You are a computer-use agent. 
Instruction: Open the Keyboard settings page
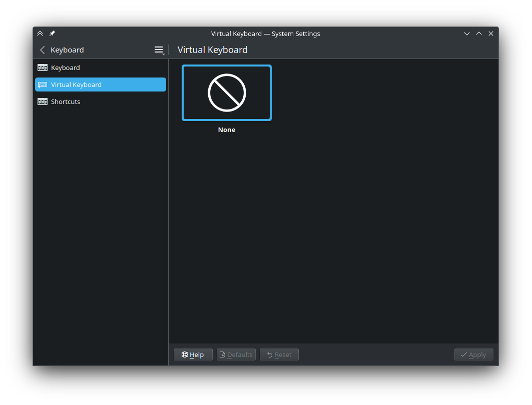tap(66, 67)
